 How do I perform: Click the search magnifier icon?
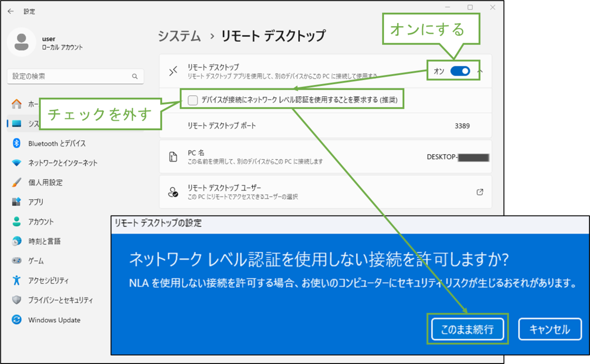pyautogui.click(x=135, y=77)
